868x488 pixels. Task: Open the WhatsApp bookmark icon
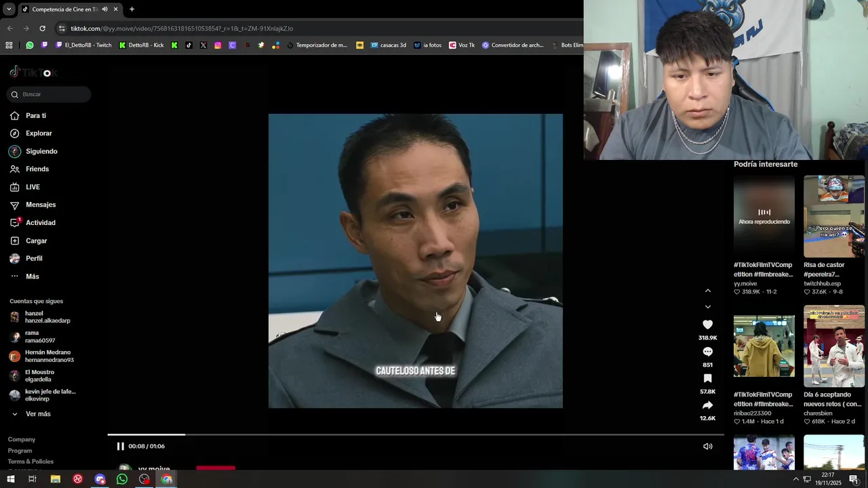point(30,45)
